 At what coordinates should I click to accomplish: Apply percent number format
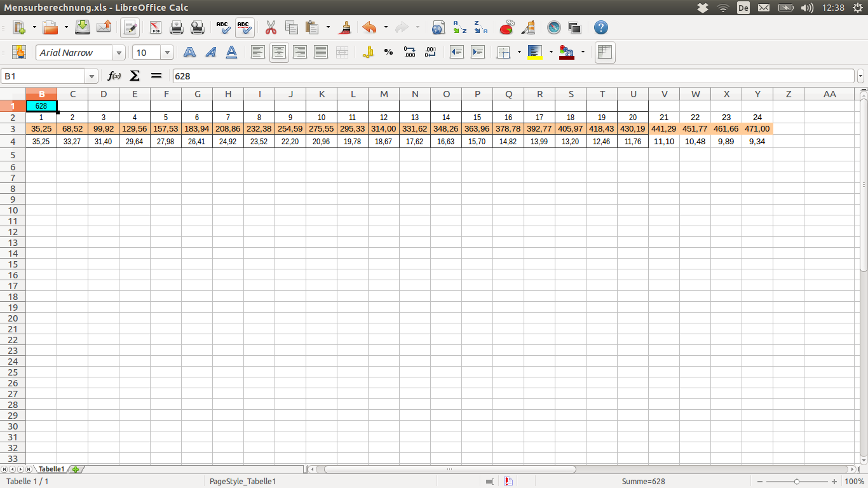point(388,52)
